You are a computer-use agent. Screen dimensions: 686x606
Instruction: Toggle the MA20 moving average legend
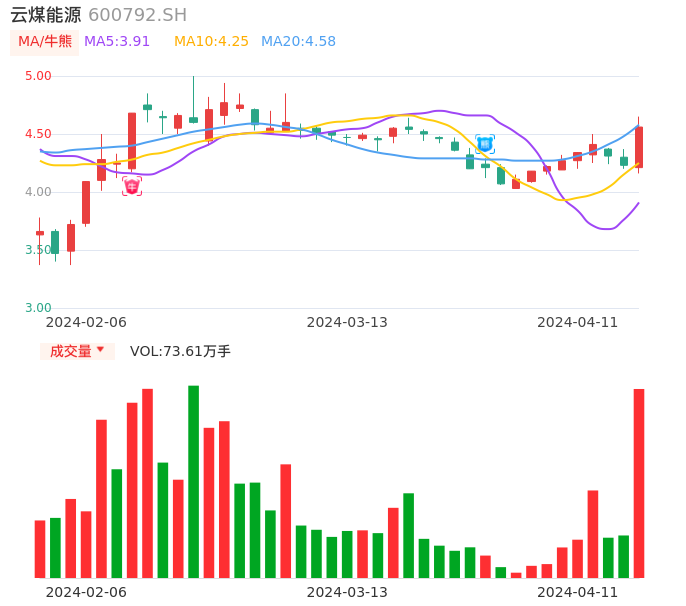click(x=298, y=42)
